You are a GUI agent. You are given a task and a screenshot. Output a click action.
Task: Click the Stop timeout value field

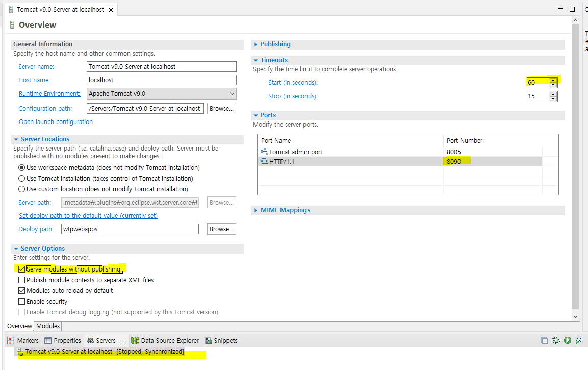point(538,96)
